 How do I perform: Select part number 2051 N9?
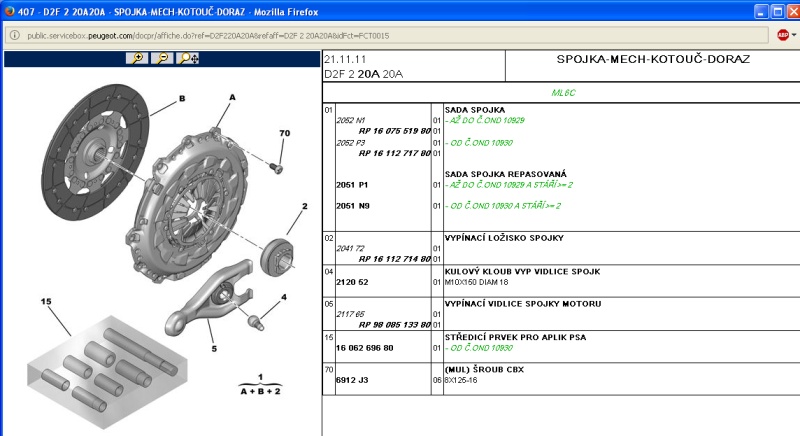(353, 206)
